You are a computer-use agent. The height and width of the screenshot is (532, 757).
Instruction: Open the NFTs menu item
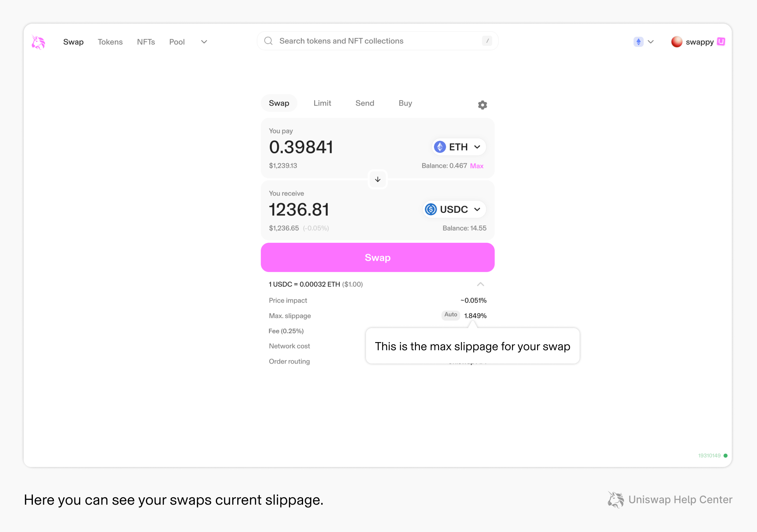(x=146, y=42)
